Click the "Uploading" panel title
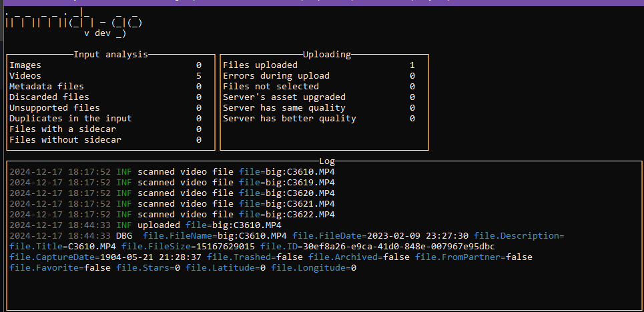Viewport: 644px width, 312px height. pos(327,55)
